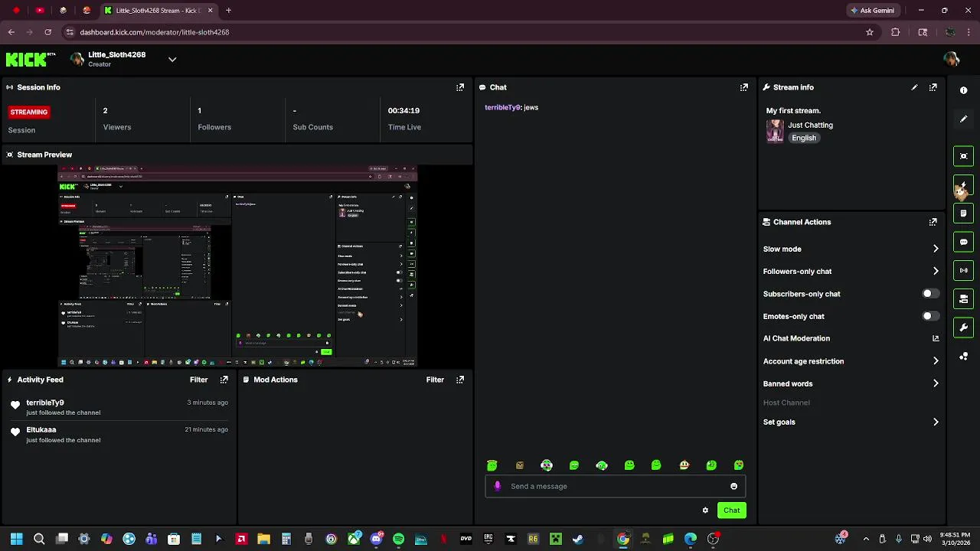The height and width of the screenshot is (551, 980).
Task: Pop out the Chat panel
Action: tap(744, 87)
